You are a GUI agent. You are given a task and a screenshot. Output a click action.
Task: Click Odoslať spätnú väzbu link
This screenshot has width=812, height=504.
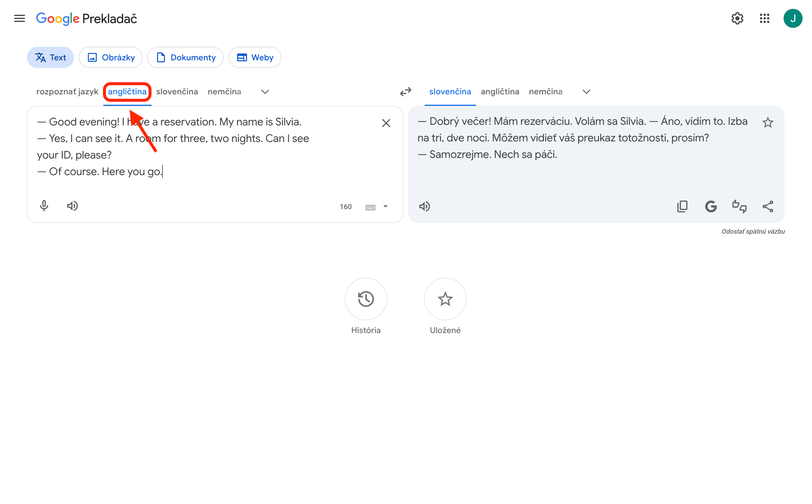click(753, 231)
